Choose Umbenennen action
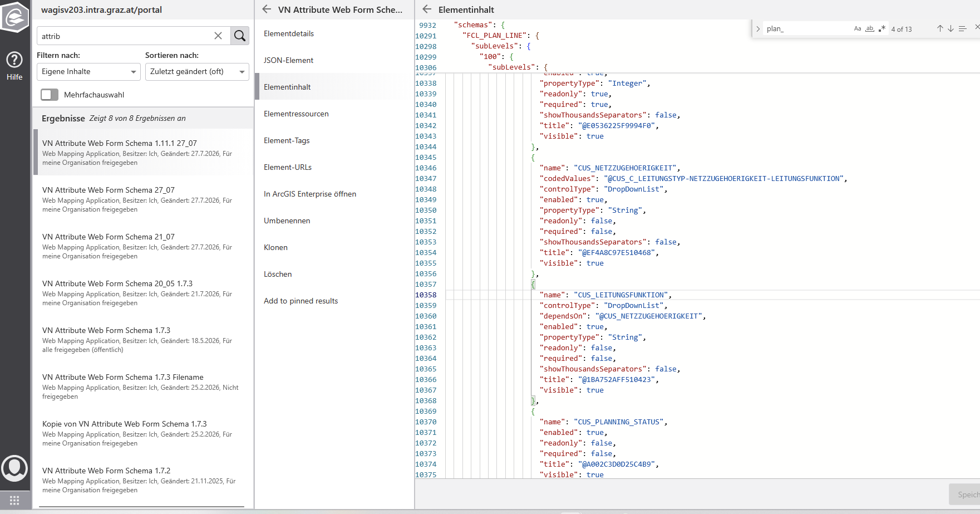 (x=287, y=221)
